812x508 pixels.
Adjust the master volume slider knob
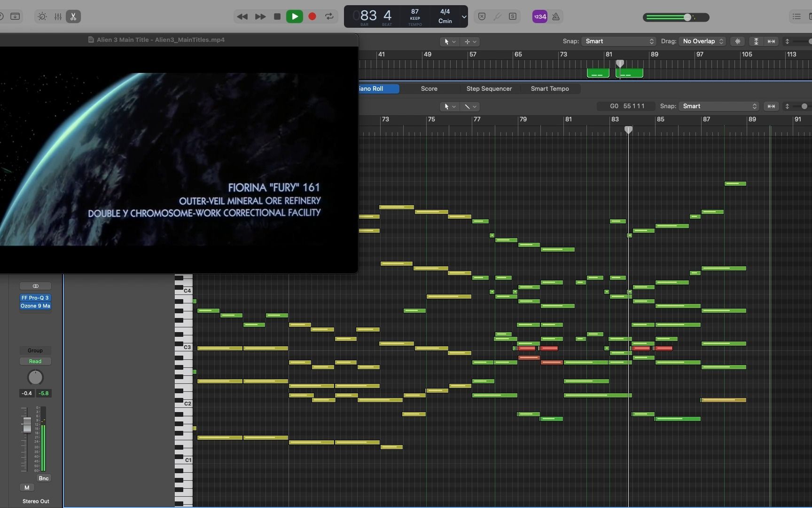687,17
